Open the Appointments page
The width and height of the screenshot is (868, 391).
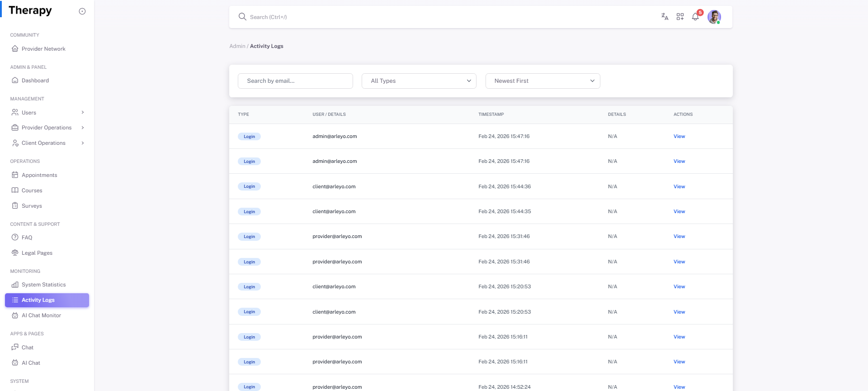pyautogui.click(x=39, y=175)
